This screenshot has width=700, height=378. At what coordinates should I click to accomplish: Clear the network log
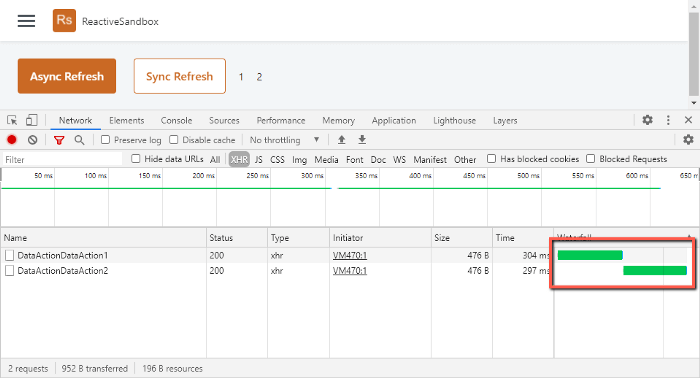[33, 140]
